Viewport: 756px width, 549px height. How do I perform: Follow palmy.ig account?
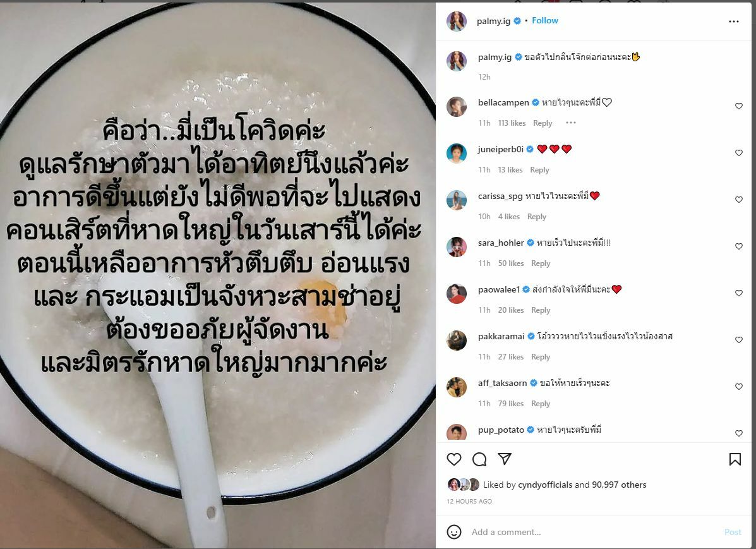pos(545,20)
